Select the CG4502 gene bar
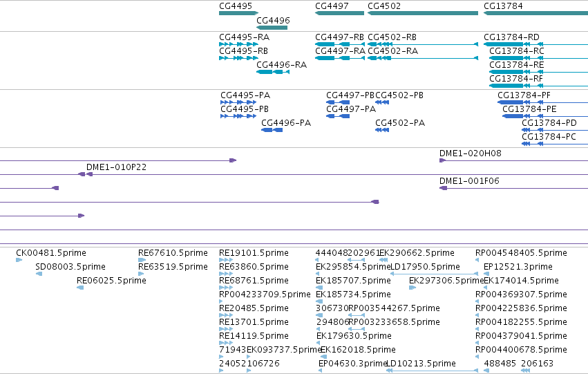This screenshot has width=588, height=374. click(x=423, y=13)
